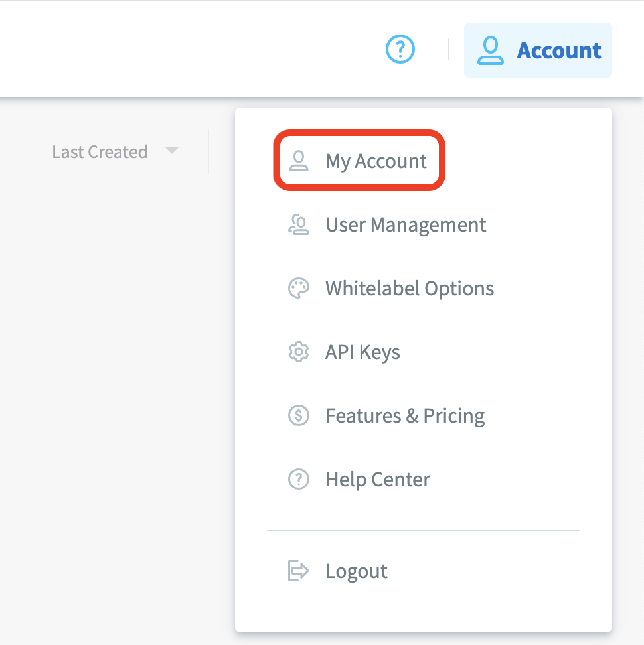
Task: Go to User Management
Action: (x=406, y=225)
